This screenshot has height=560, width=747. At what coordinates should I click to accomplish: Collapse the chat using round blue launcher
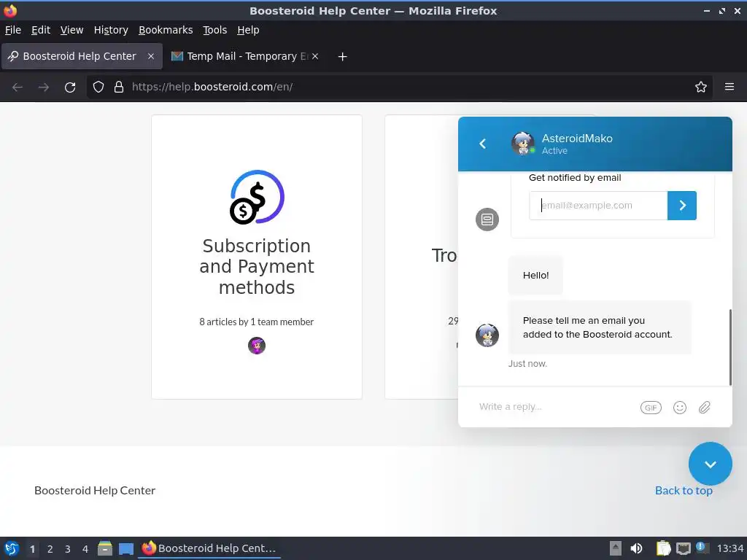710,464
